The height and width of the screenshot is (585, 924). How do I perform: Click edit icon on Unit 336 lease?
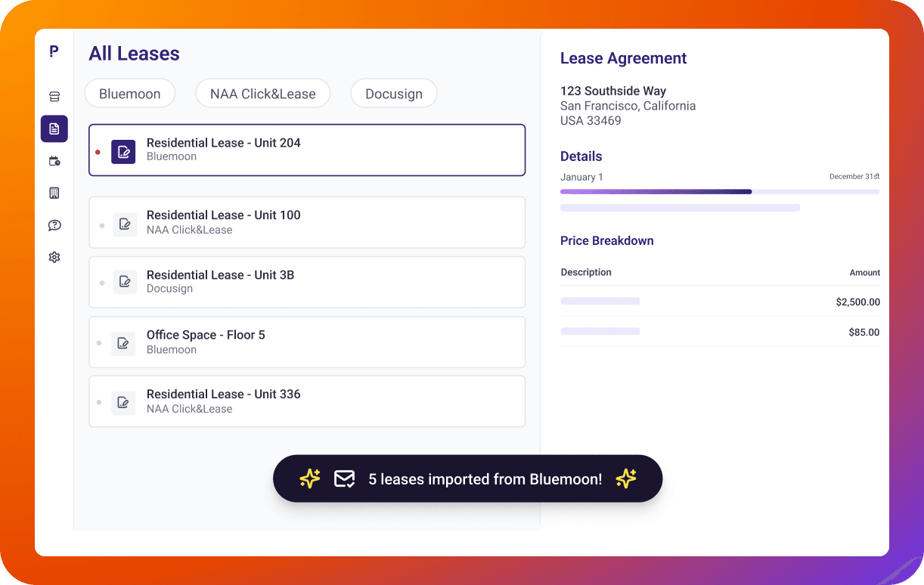(123, 402)
